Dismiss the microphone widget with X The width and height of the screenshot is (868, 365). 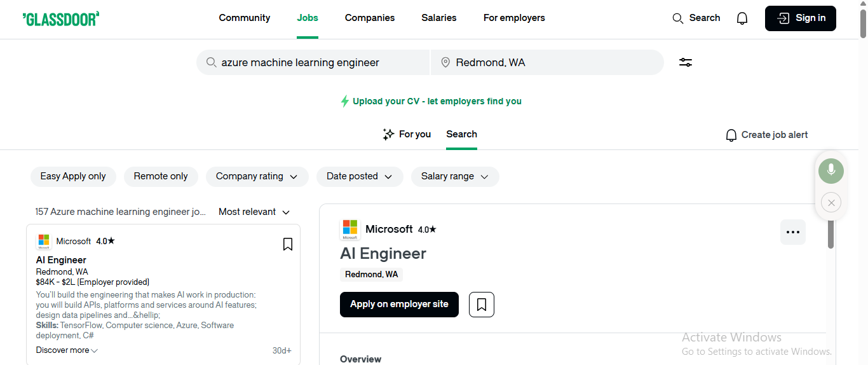pos(831,203)
